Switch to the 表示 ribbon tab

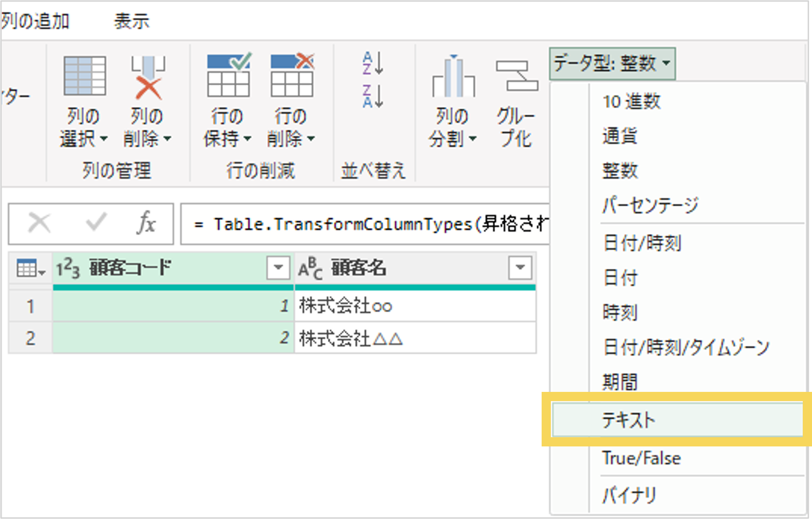[131, 21]
